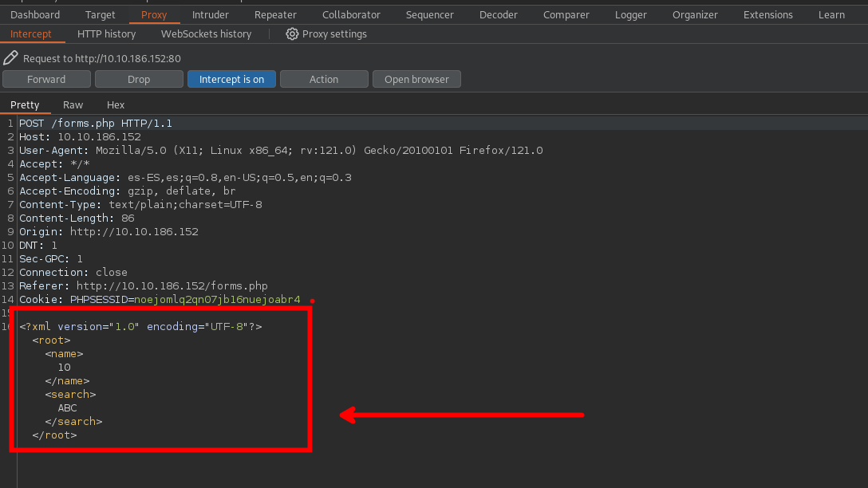
Task: Select the Raw view tab
Action: pos(73,105)
